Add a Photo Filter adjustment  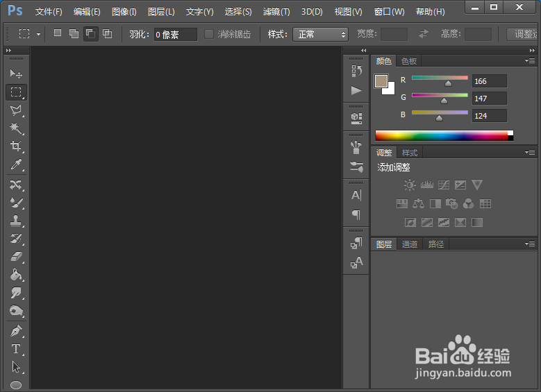tap(451, 203)
